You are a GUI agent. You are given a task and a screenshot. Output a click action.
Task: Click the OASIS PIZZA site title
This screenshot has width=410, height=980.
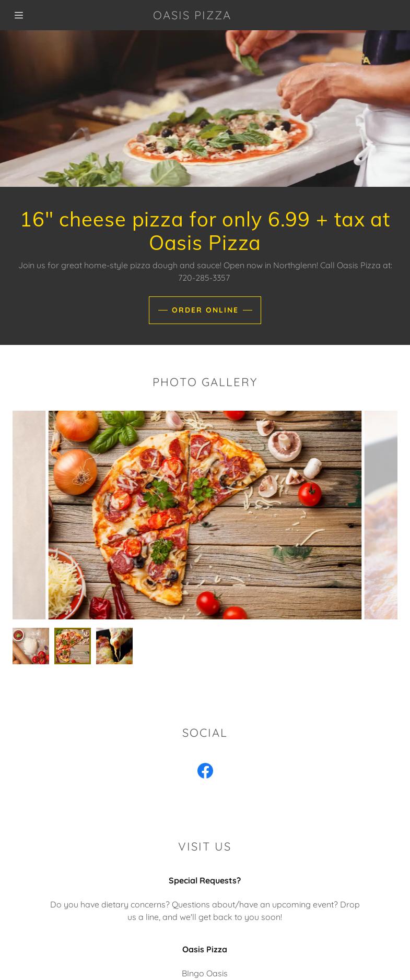click(192, 15)
